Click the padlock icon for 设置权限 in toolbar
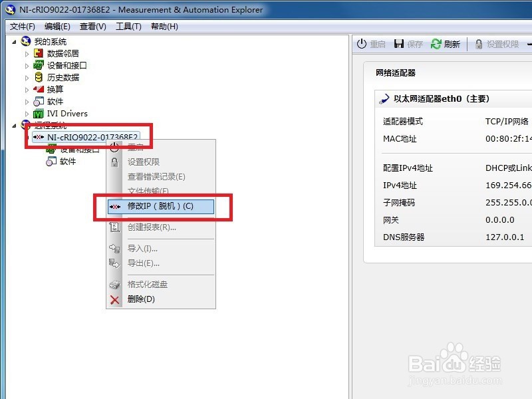 (x=479, y=44)
